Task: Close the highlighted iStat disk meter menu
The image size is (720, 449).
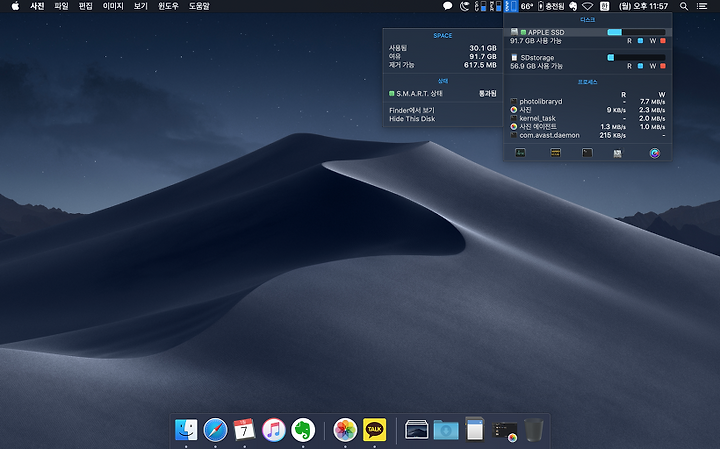Action: tap(511, 6)
